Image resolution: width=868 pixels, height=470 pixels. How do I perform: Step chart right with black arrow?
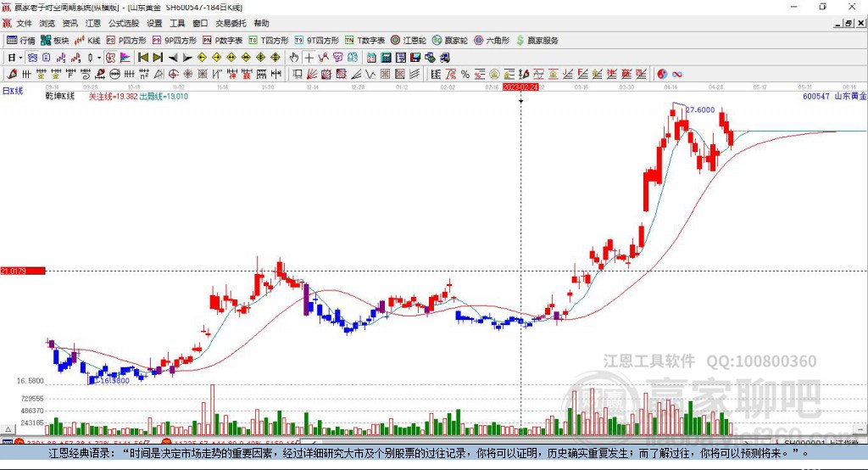click(187, 58)
